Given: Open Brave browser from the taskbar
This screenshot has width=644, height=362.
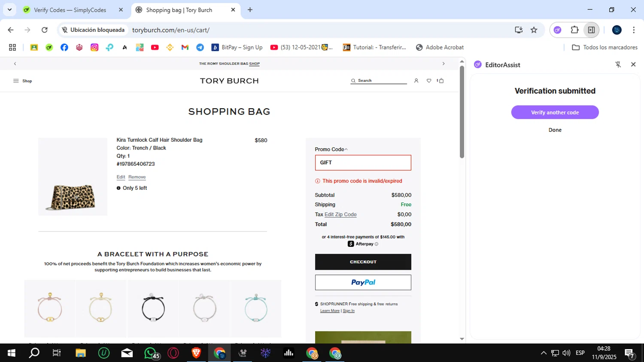Looking at the screenshot, I should pyautogui.click(x=196, y=353).
